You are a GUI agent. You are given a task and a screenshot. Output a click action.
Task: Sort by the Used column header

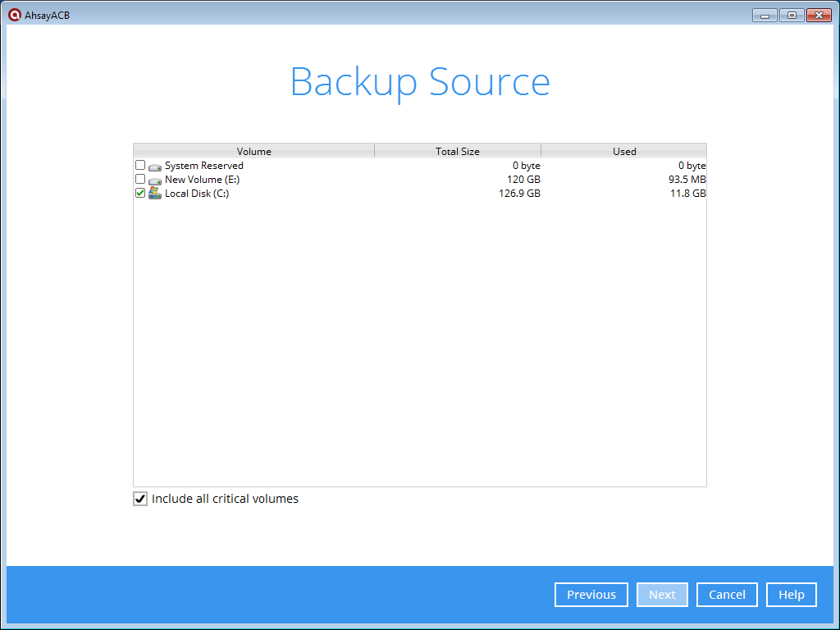click(x=624, y=151)
